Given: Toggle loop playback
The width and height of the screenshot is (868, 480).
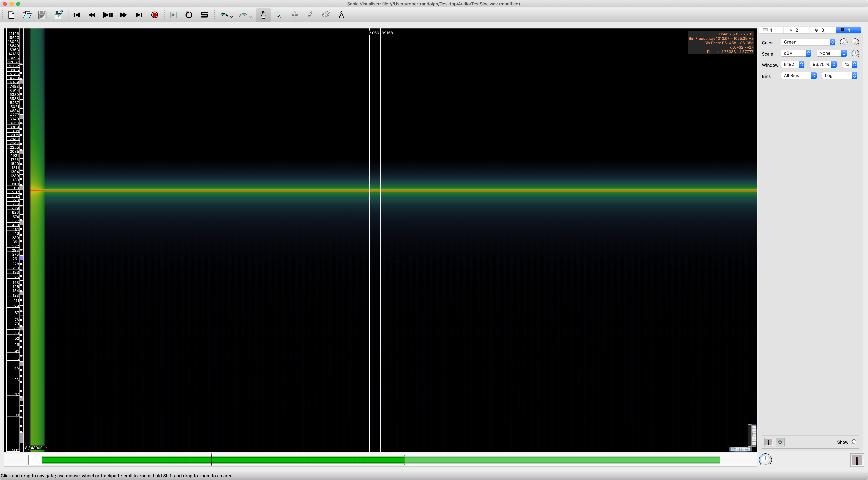Looking at the screenshot, I should (189, 15).
